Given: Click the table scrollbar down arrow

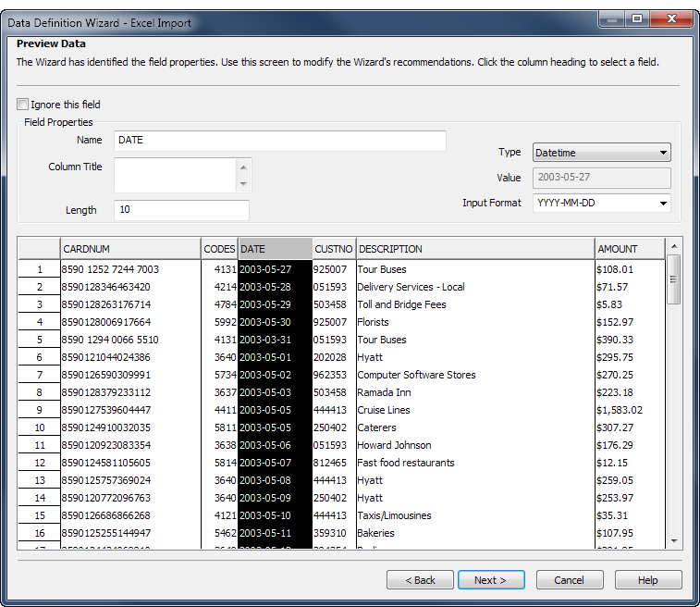Looking at the screenshot, I should coord(674,540).
